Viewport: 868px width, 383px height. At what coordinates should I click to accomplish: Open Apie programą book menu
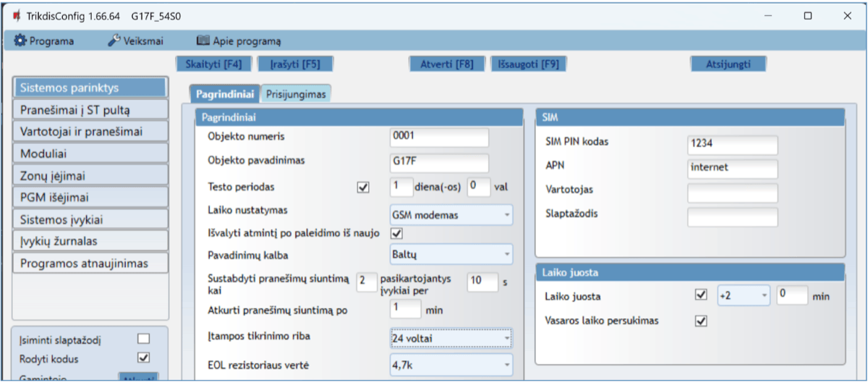[239, 41]
